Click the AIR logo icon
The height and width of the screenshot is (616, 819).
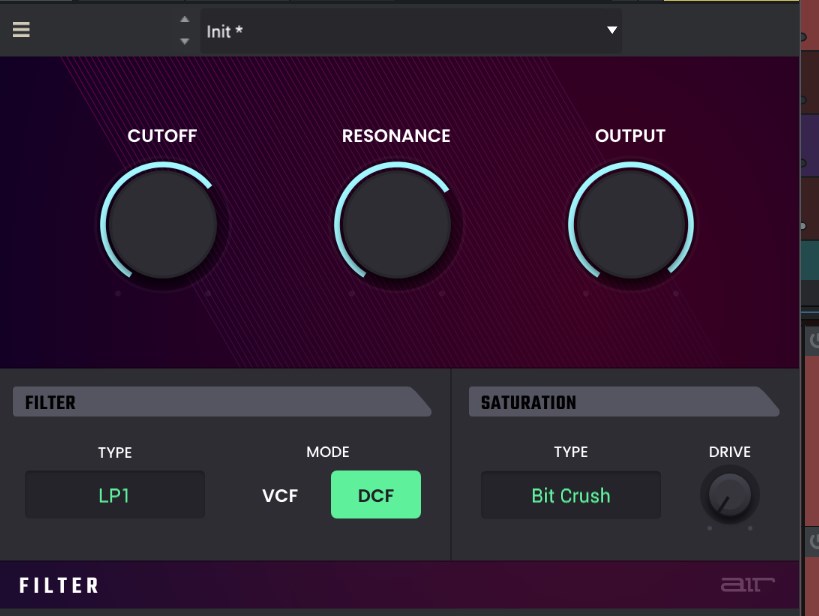(748, 585)
